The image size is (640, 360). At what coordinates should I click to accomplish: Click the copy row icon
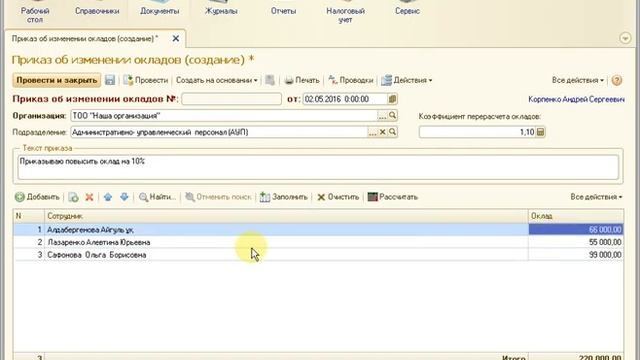73,197
